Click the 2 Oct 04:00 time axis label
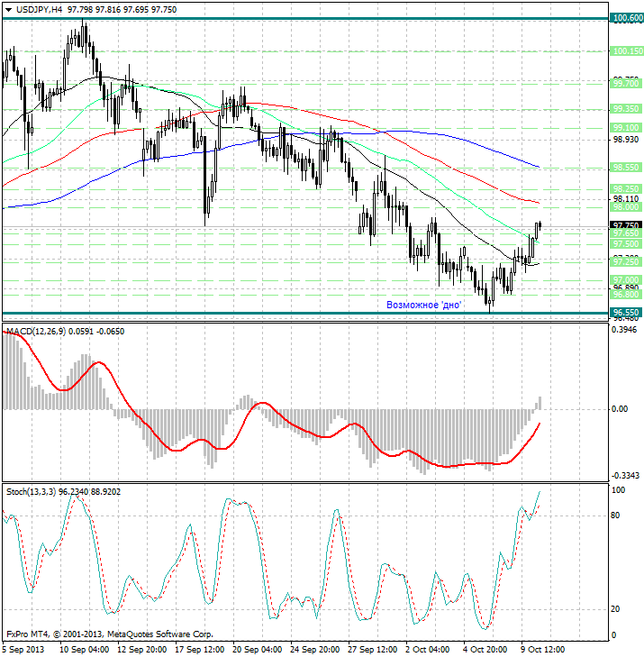The width and height of the screenshot is (644, 657). coord(428,650)
